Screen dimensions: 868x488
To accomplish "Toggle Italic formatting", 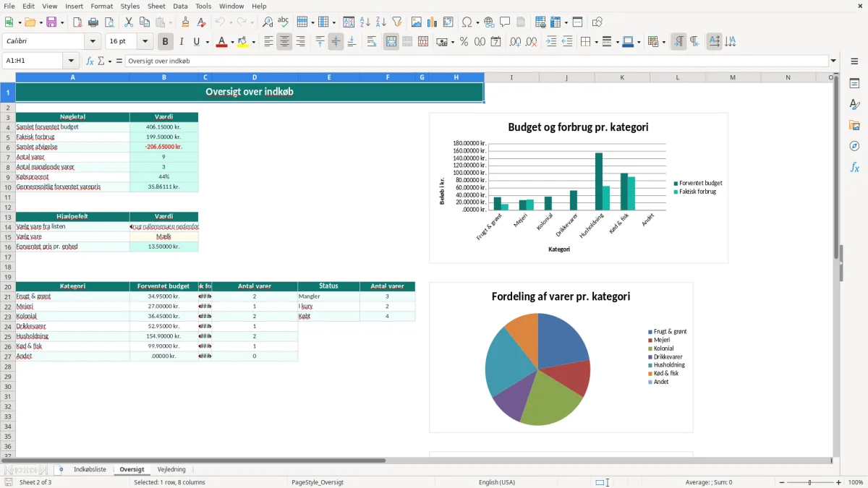I will point(182,42).
